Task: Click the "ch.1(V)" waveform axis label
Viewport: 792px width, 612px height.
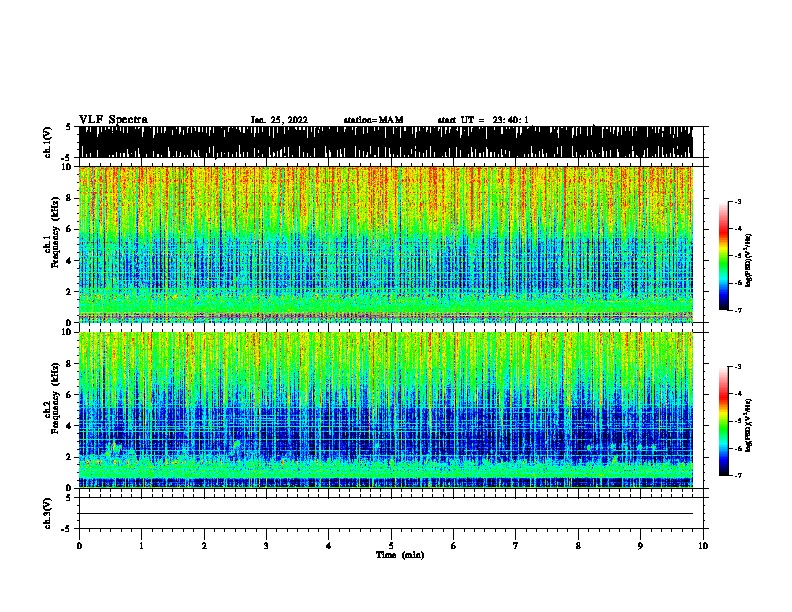Action: point(48,142)
